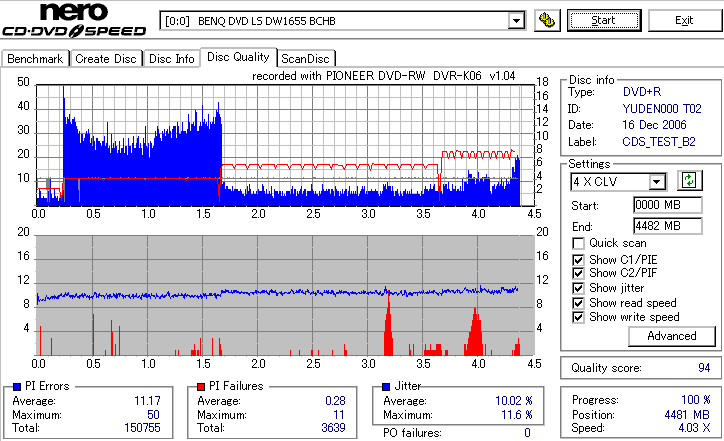This screenshot has width=724, height=441.
Task: Click the green refresh speed list icon
Action: [x=689, y=181]
